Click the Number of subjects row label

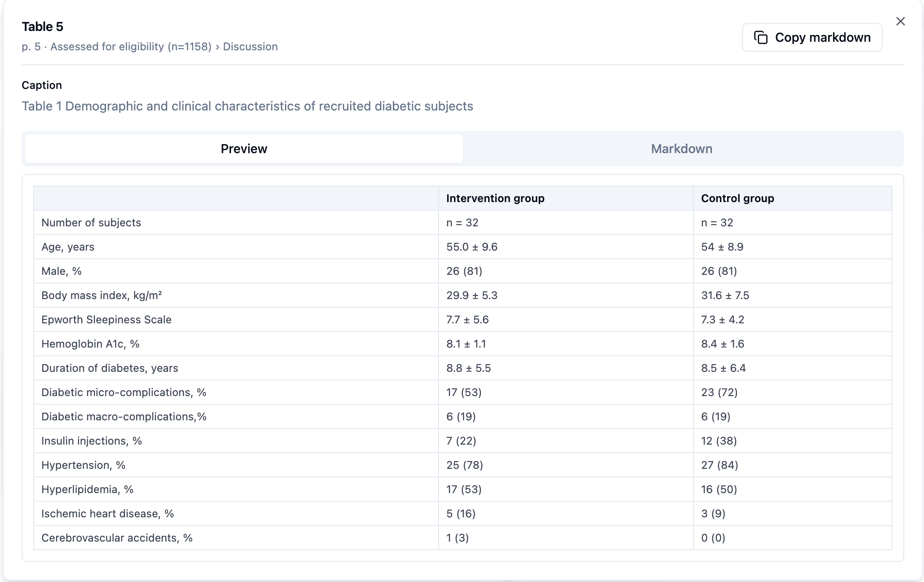pos(91,223)
